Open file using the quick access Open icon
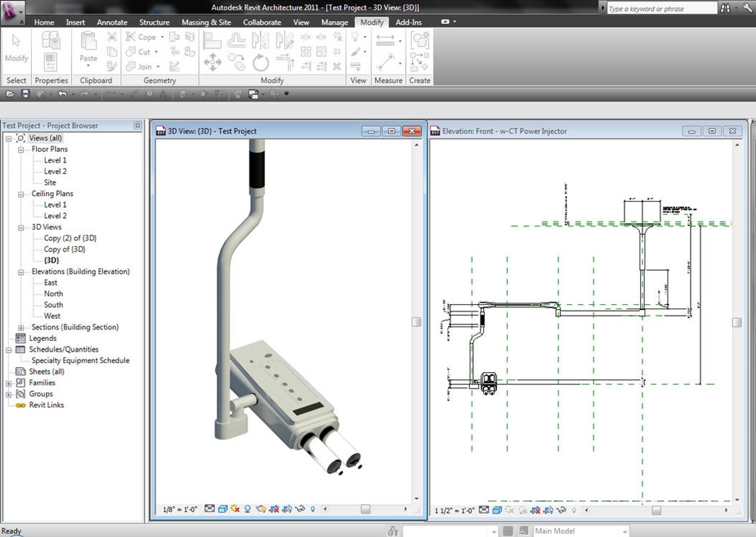This screenshot has height=537, width=756. (x=10, y=93)
